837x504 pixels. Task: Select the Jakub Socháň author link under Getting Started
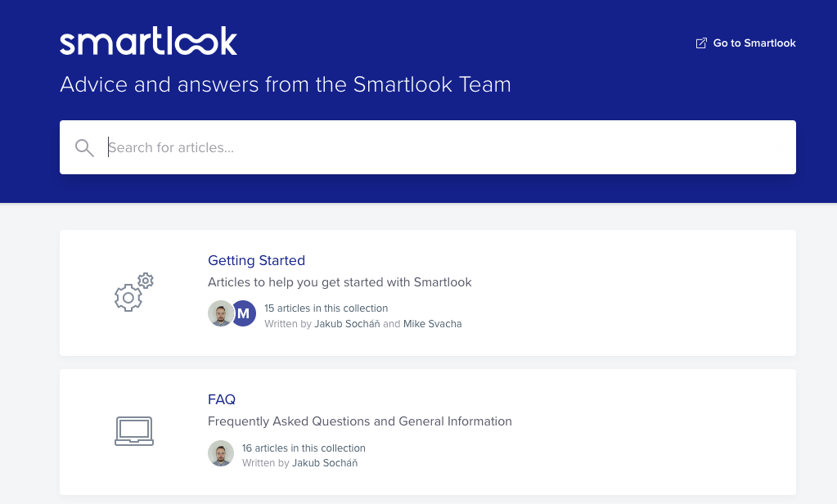click(347, 323)
